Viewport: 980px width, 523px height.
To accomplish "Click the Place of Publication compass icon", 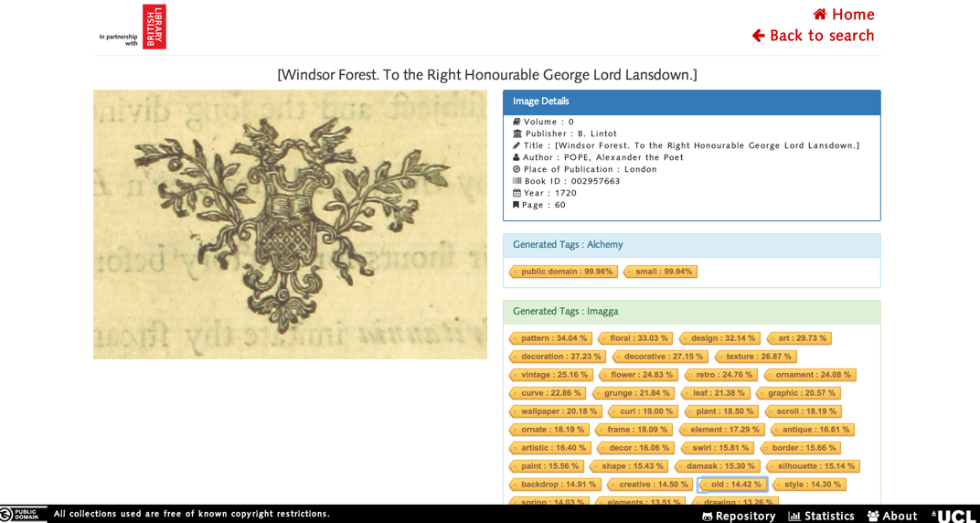I will (517, 169).
